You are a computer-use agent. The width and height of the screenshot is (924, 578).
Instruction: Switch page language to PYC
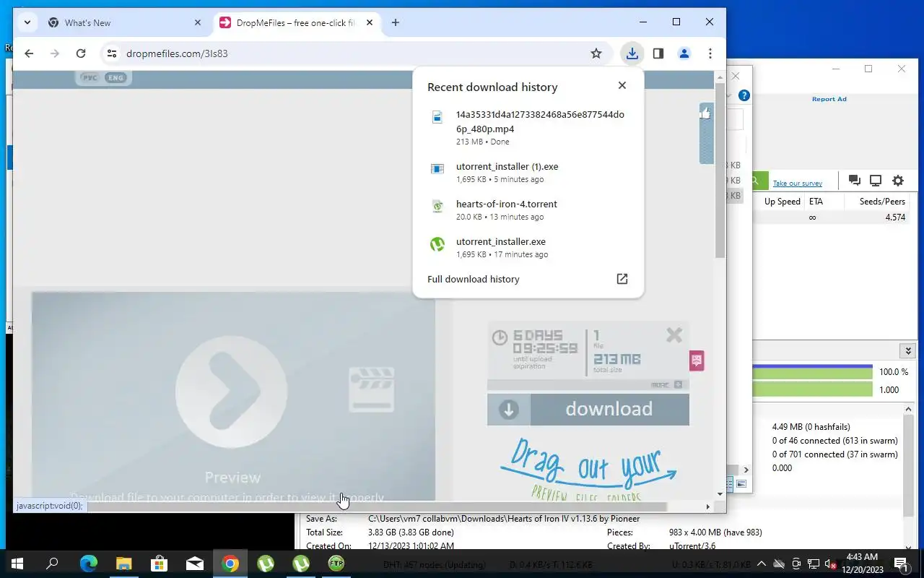click(x=90, y=77)
